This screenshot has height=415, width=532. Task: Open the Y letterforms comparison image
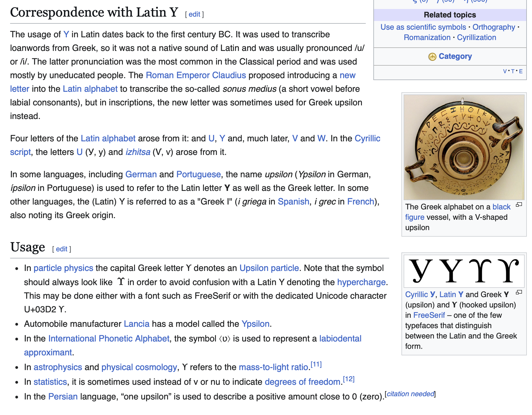point(464,271)
